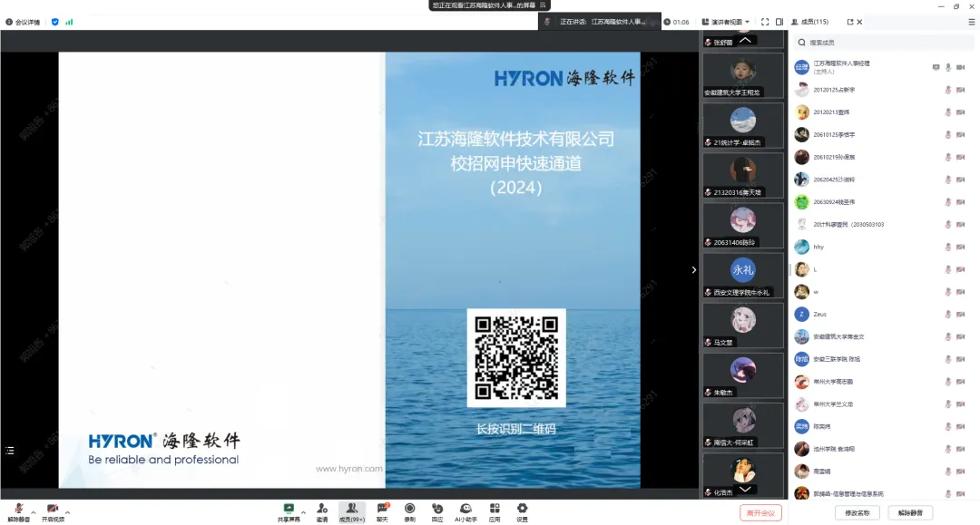This screenshot has width=980, height=525.
Task: Select member 安徽三联学院 陈旭
Action: 884,360
